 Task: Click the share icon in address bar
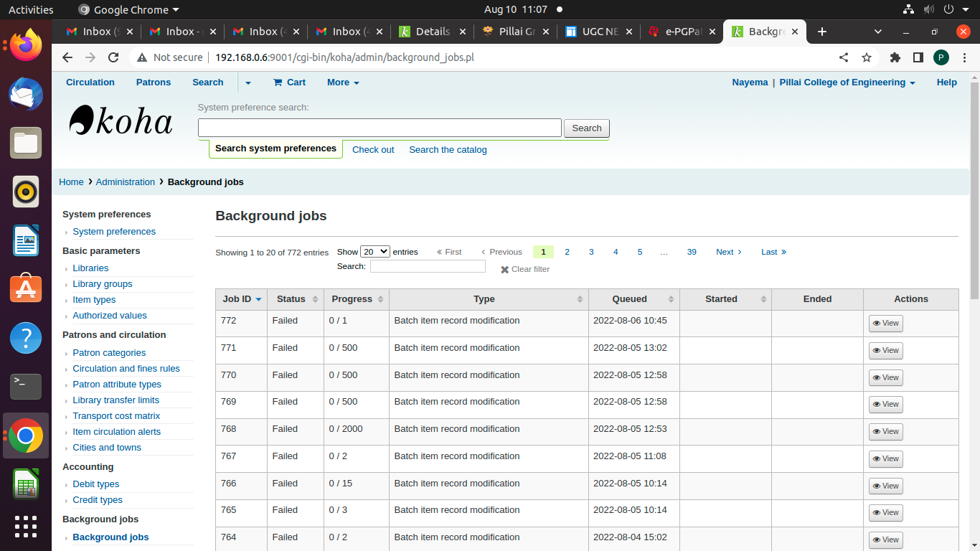tap(844, 57)
